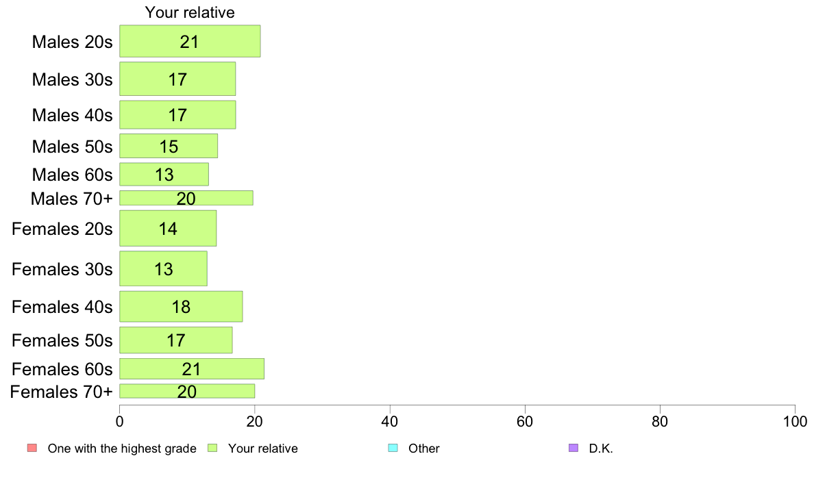Click the green 'Your relative' legend swatch
Screen dimensions: 814x504
(212, 448)
